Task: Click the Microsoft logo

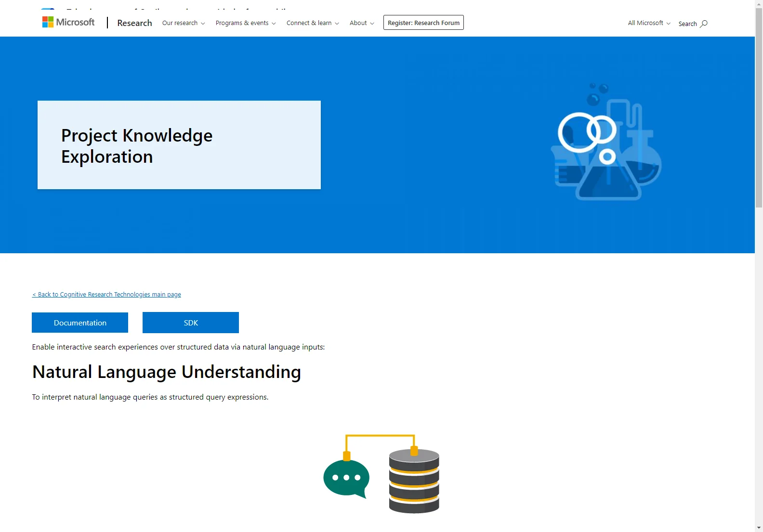Action: click(x=68, y=22)
